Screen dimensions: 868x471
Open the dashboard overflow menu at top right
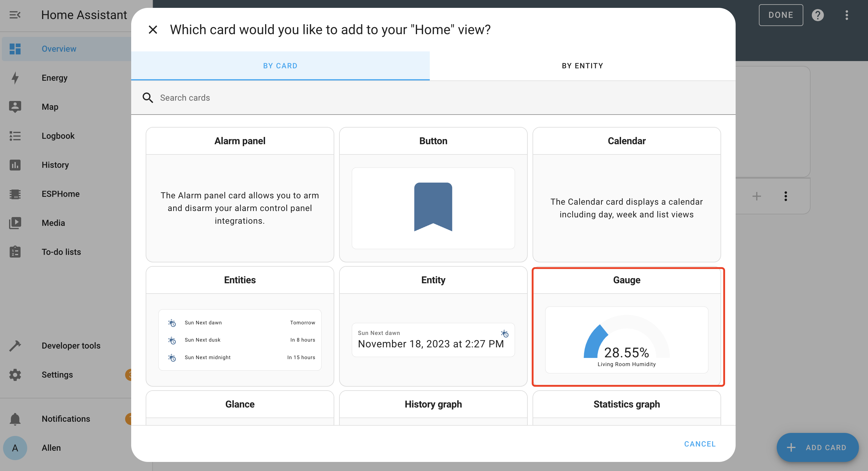[x=847, y=15]
